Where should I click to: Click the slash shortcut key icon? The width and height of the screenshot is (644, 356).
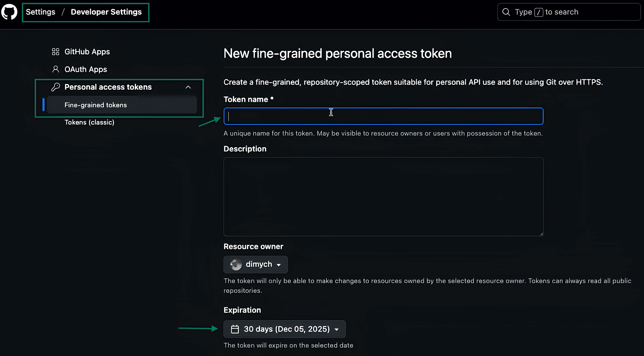538,12
